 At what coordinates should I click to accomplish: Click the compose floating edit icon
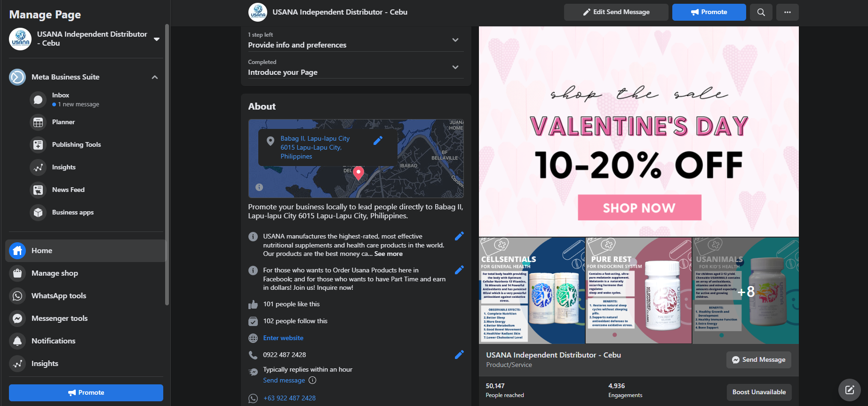pos(850,390)
